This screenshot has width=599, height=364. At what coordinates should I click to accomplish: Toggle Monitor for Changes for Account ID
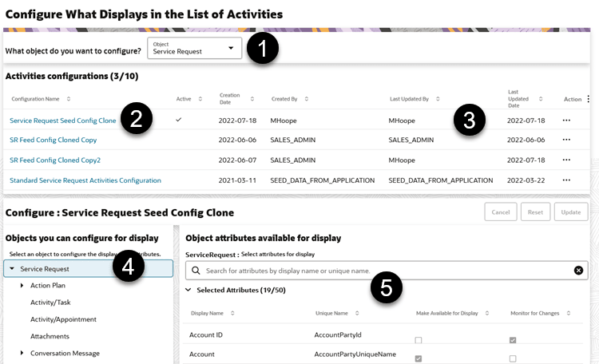pyautogui.click(x=512, y=340)
